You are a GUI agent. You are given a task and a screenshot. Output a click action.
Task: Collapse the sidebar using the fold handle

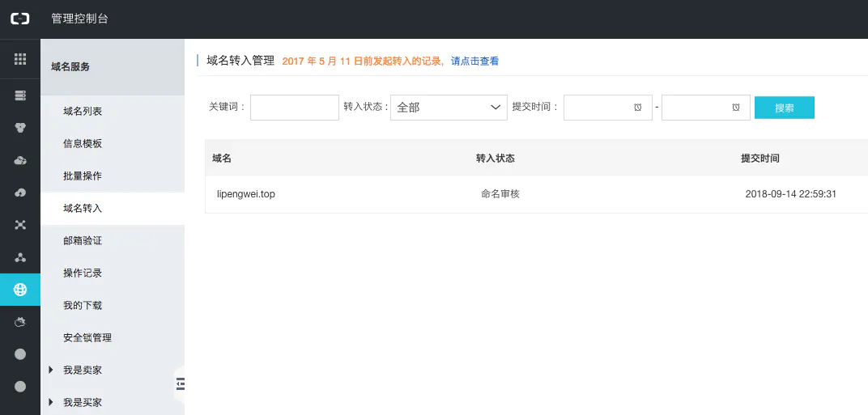180,383
